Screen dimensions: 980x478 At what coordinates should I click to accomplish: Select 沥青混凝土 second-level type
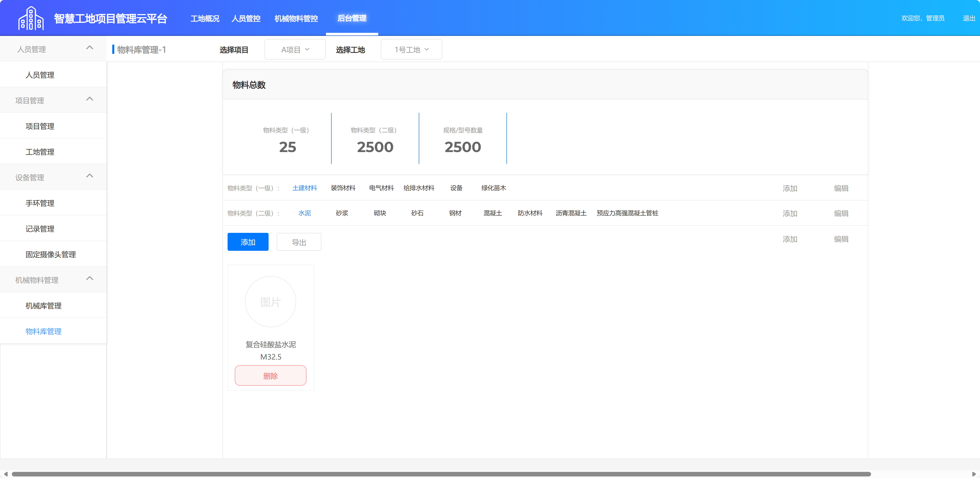[x=571, y=213]
